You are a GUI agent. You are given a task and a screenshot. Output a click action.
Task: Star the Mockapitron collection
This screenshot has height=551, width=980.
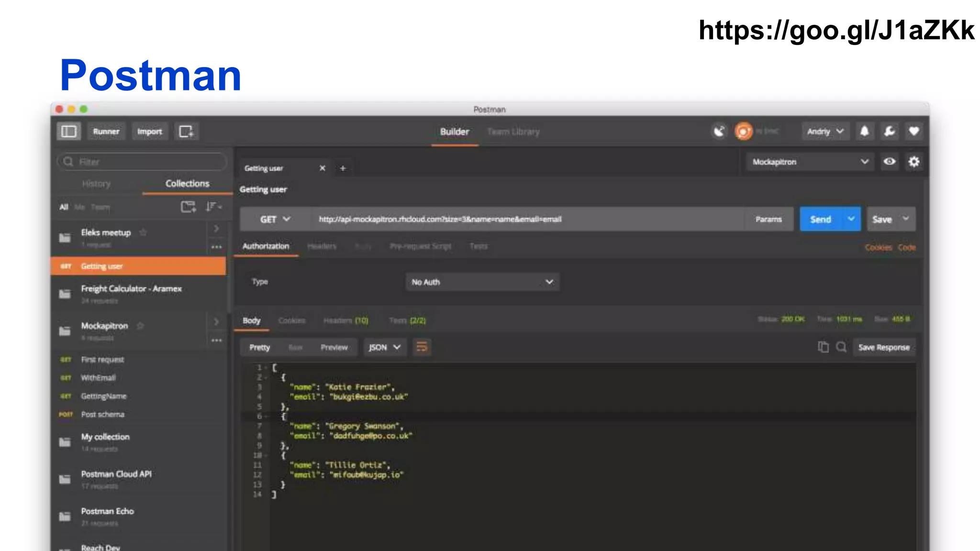click(140, 326)
